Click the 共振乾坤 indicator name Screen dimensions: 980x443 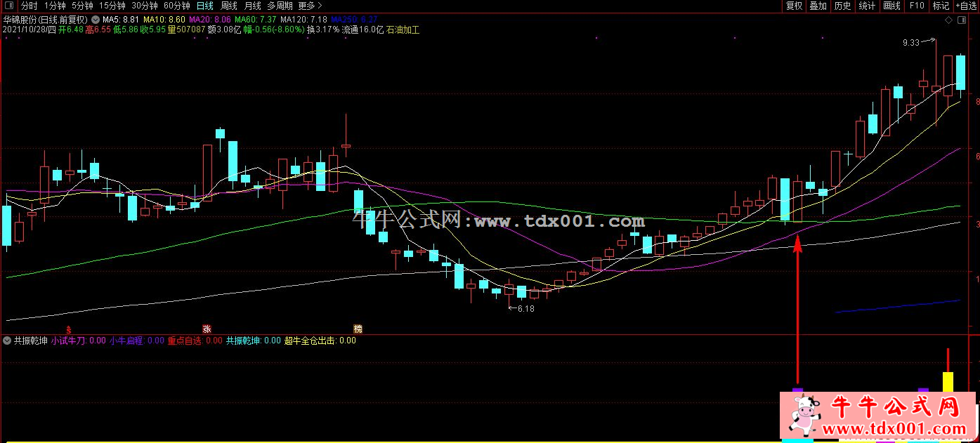tap(31, 340)
